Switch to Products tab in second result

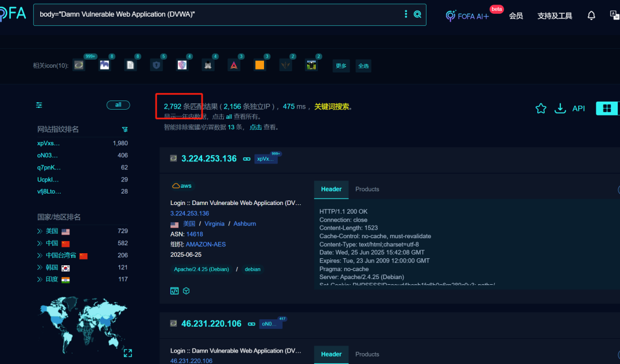pyautogui.click(x=367, y=354)
